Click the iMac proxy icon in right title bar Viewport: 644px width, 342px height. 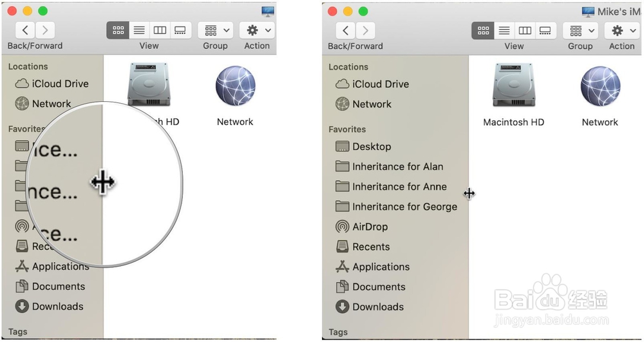pos(588,12)
